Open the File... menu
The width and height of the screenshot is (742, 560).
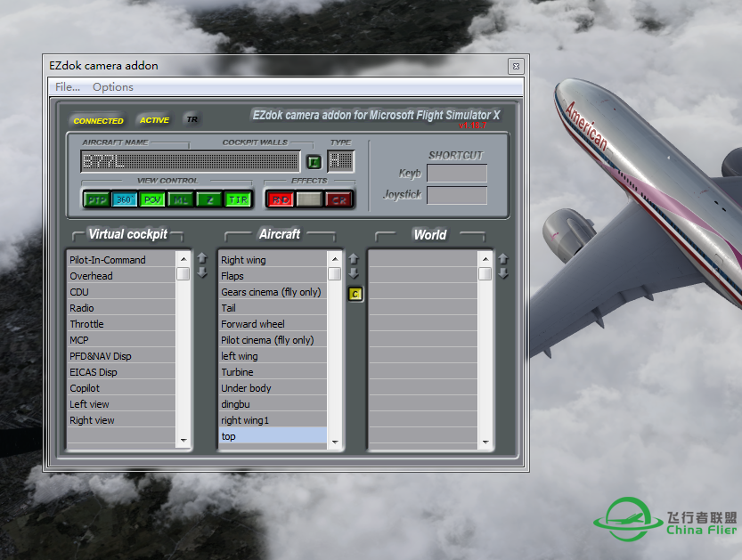click(68, 87)
